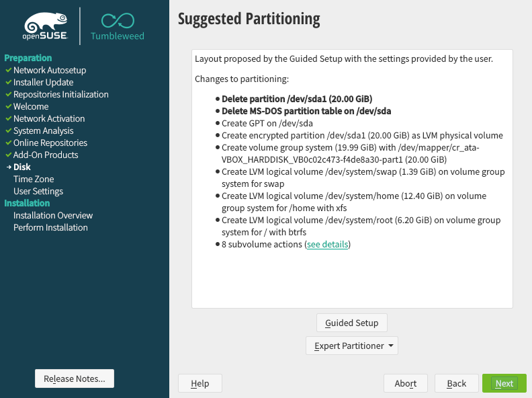532x398 pixels.
Task: Select Time Zone step in sidebar
Action: coord(34,179)
